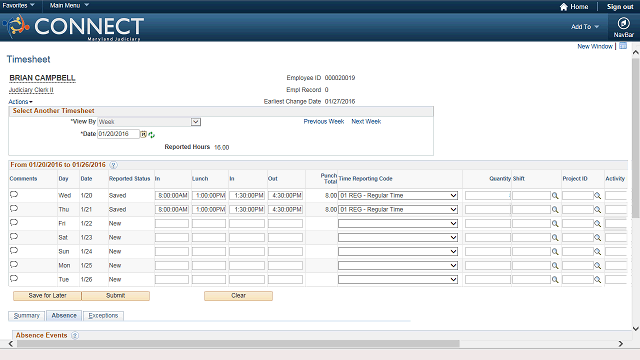The width and height of the screenshot is (640, 360).
Task: Look up Project ID for Fri 1/22 row
Action: [598, 224]
